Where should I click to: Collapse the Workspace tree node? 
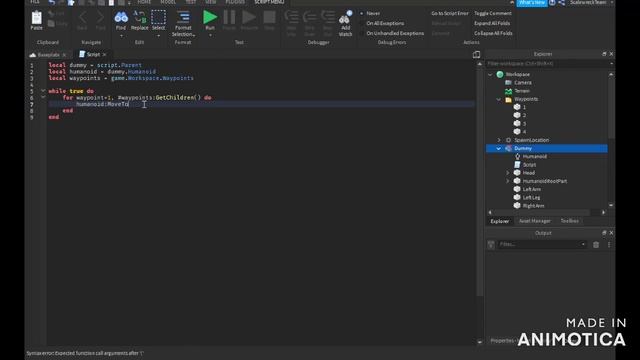click(490, 74)
